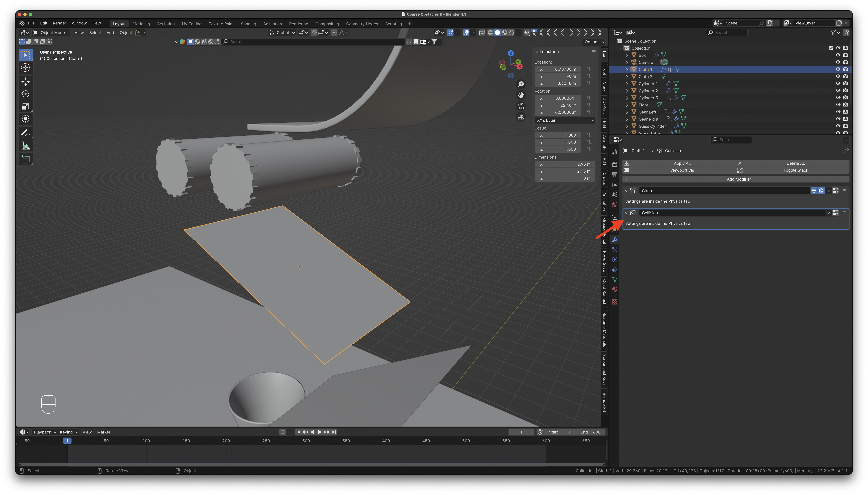Click the End frame field

(590, 432)
